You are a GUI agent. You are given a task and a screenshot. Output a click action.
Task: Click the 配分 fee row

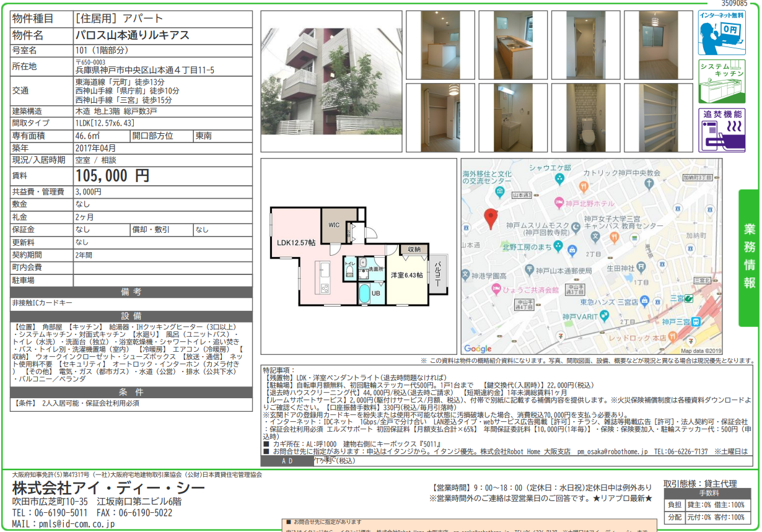(x=707, y=517)
